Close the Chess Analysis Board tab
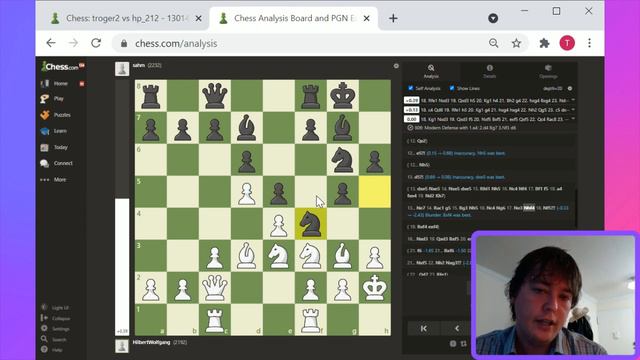Image resolution: width=640 pixels, height=360 pixels. click(367, 18)
